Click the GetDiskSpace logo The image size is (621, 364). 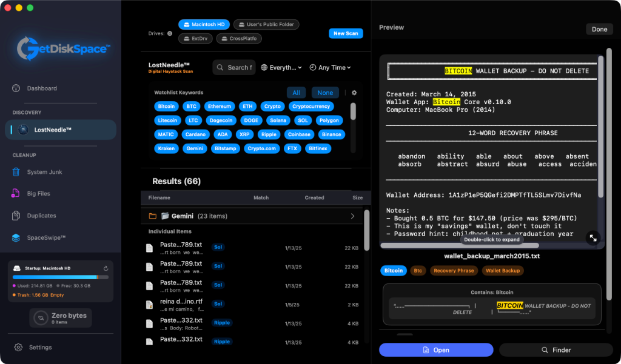click(63, 48)
